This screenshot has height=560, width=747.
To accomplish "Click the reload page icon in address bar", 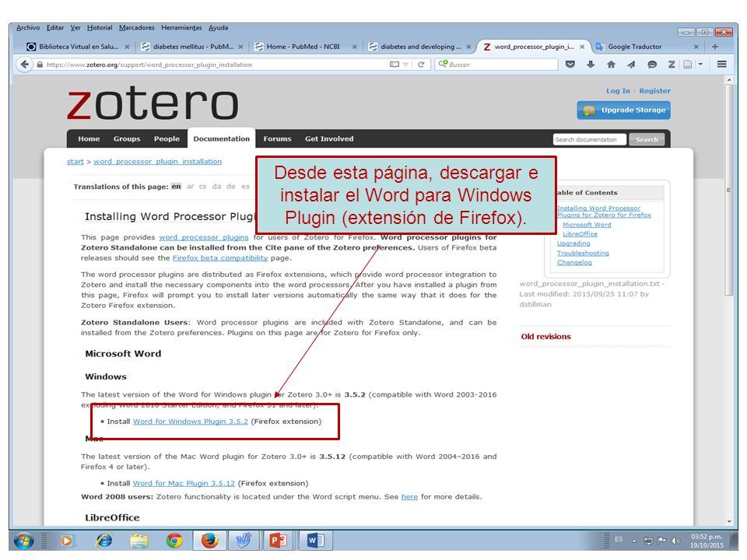I will tap(421, 65).
